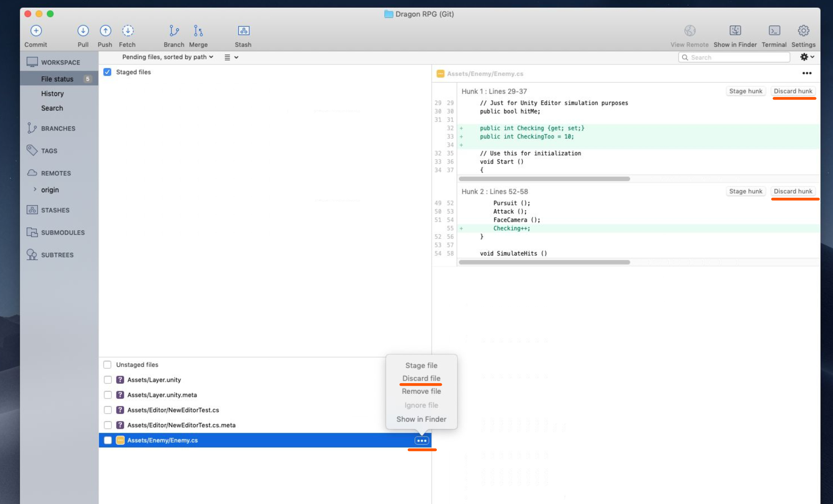
Task: Check the Unstaged files checkbox
Action: [x=107, y=364]
